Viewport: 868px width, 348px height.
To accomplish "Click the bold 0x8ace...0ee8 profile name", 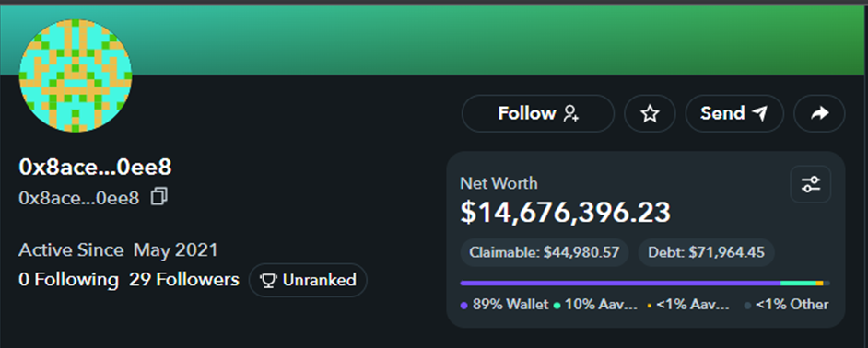I will (x=95, y=167).
